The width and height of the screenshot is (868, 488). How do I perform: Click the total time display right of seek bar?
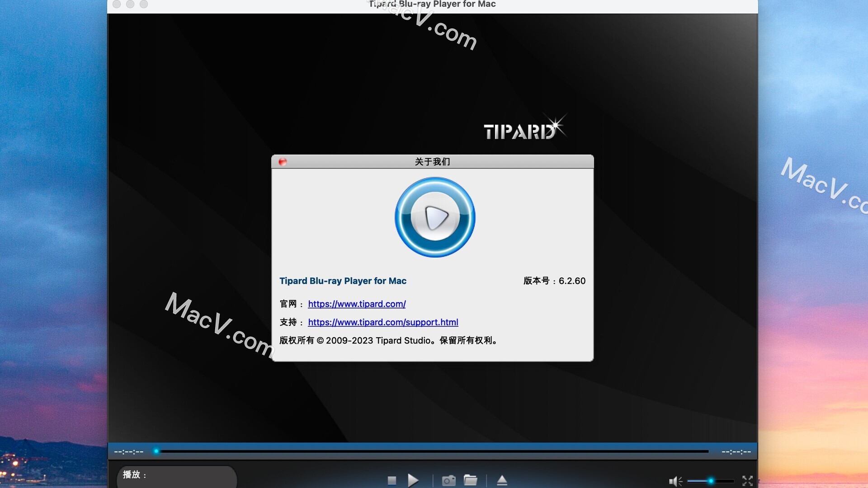(x=736, y=451)
